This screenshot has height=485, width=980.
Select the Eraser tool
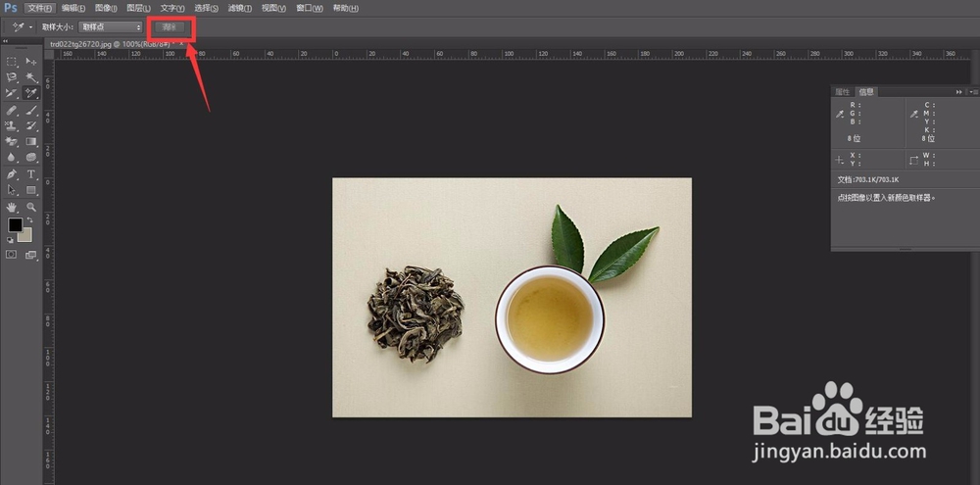(x=11, y=141)
